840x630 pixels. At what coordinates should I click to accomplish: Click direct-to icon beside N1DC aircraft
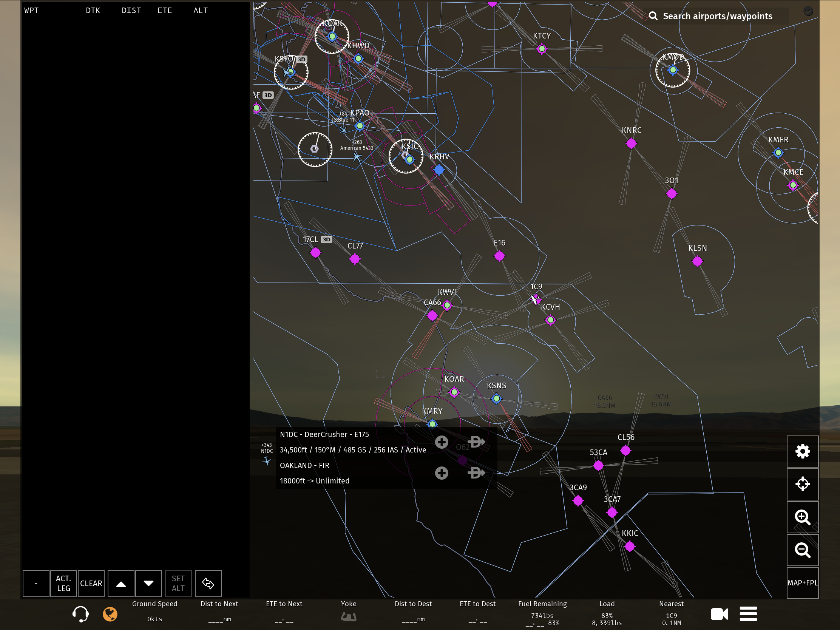coord(476,442)
